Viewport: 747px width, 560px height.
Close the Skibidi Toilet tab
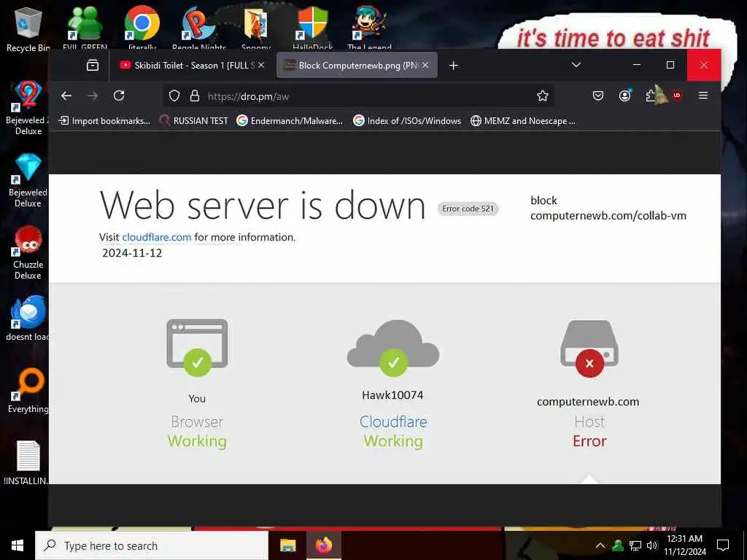pyautogui.click(x=261, y=65)
